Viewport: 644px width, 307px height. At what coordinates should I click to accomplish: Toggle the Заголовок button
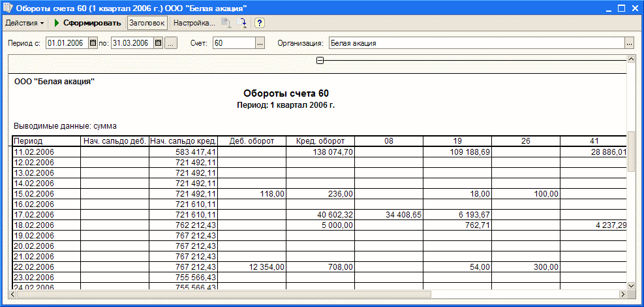pos(147,23)
